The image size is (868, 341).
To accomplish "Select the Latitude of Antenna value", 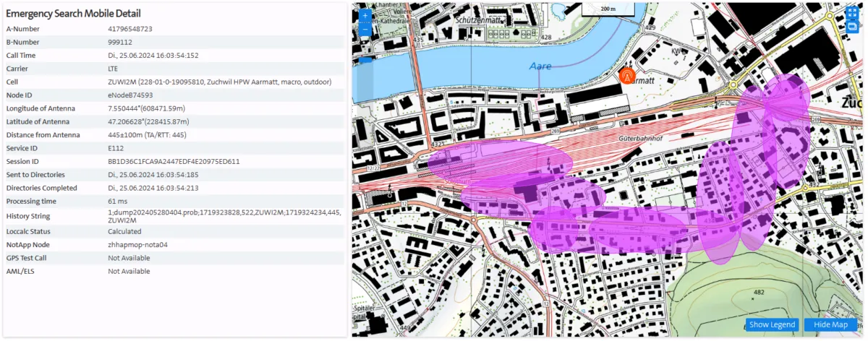I will (149, 121).
